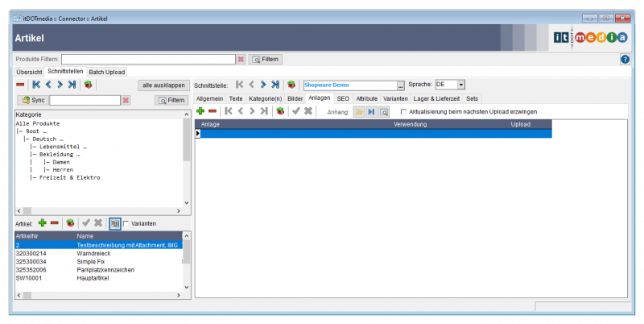644x324 pixels.
Task: Check Aktualisierung beim nächsten Upload erzwingen
Action: coord(403,111)
